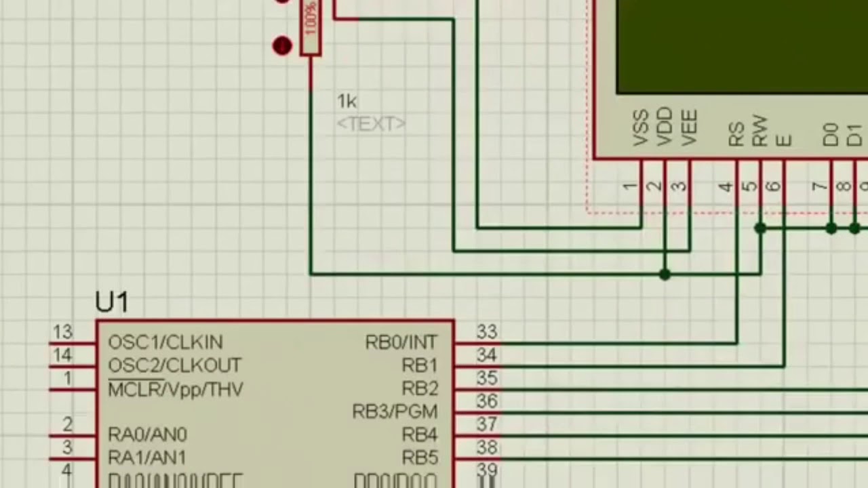Select pin number 37 on U1

tap(487, 424)
